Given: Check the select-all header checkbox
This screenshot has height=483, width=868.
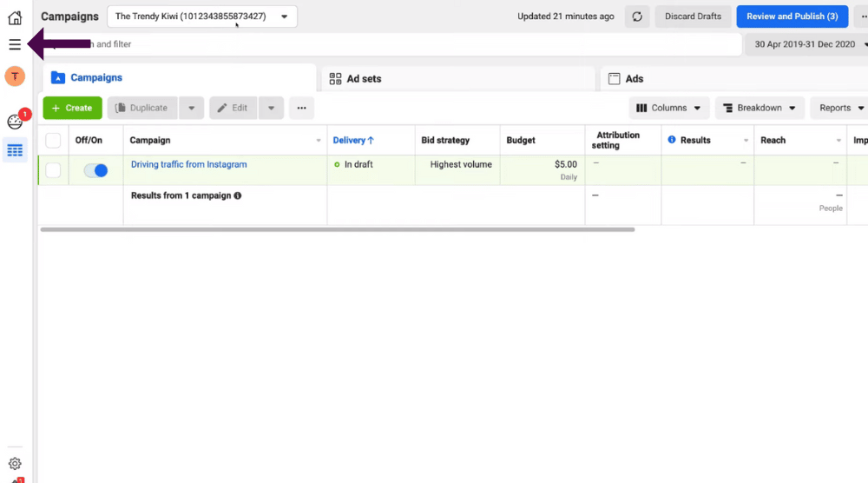Looking at the screenshot, I should point(53,140).
